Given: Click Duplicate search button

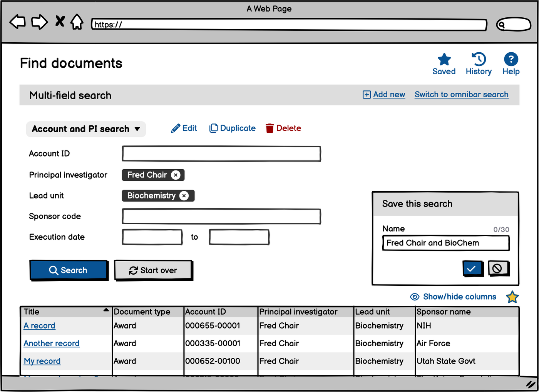Looking at the screenshot, I should (x=232, y=128).
